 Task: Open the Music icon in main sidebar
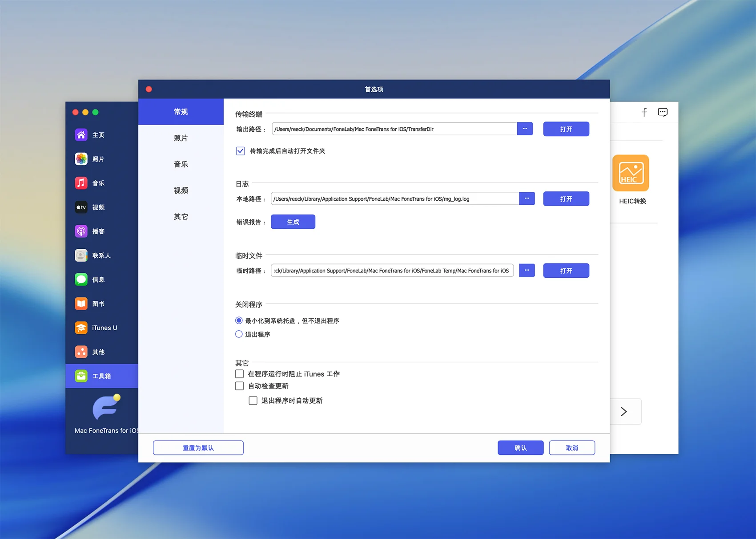pos(81,183)
